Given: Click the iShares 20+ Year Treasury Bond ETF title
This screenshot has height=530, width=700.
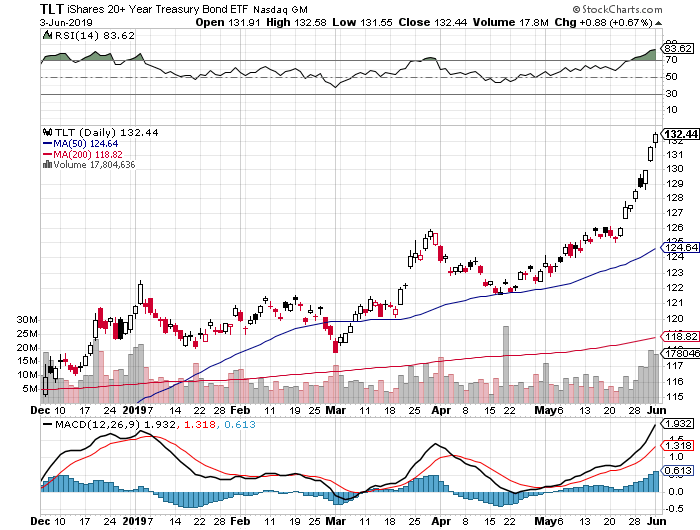Looking at the screenshot, I should [158, 9].
